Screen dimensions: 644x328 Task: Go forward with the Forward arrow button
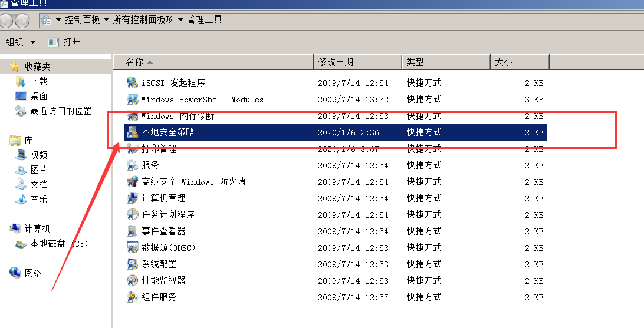click(x=22, y=21)
